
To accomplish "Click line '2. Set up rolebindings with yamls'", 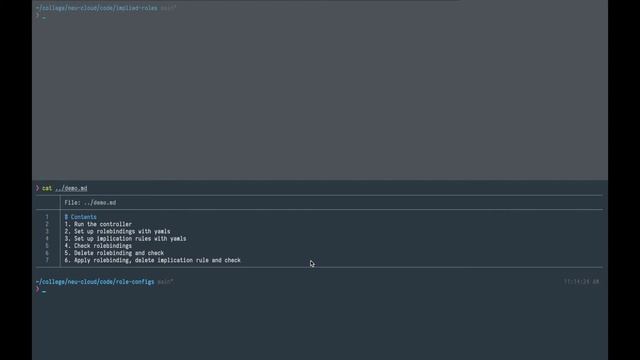I will 117,231.
